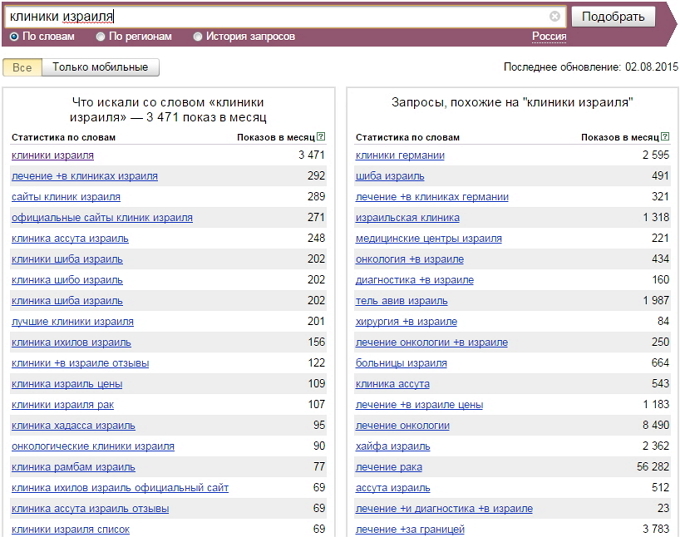Select the '3 471' value in first row
Image resolution: width=680 pixels, height=537 pixels.
[311, 155]
